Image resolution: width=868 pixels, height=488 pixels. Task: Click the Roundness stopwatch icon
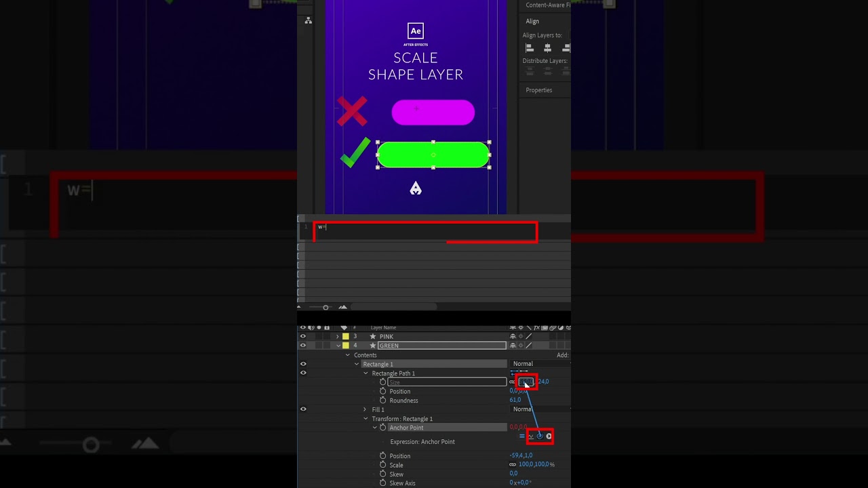coord(382,400)
